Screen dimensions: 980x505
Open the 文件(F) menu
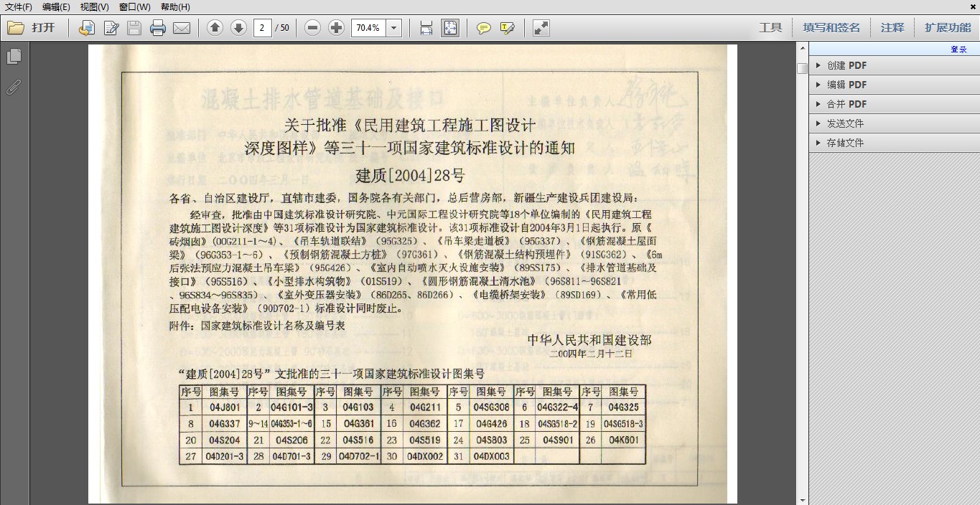pos(19,6)
